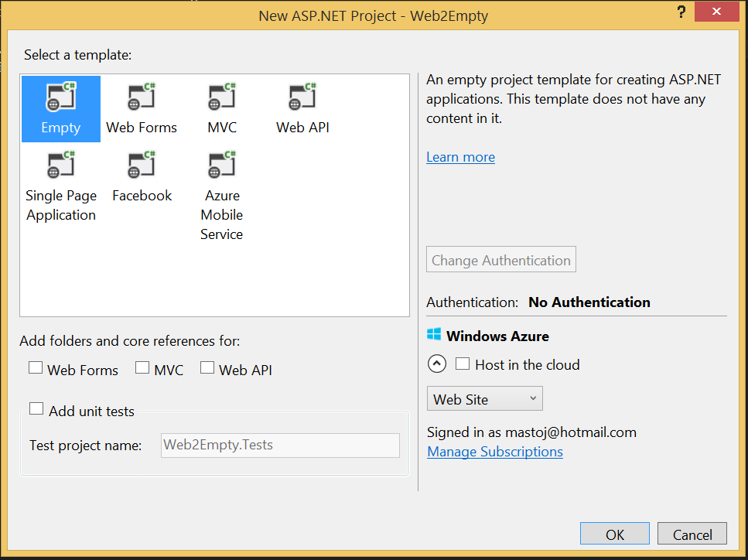The width and height of the screenshot is (748, 560).
Task: Toggle Host in the cloud checkbox
Action: click(x=463, y=364)
